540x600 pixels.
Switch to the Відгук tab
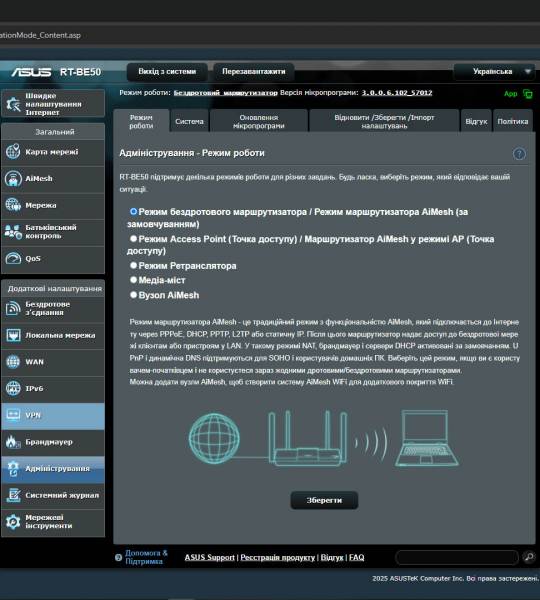pyautogui.click(x=476, y=121)
